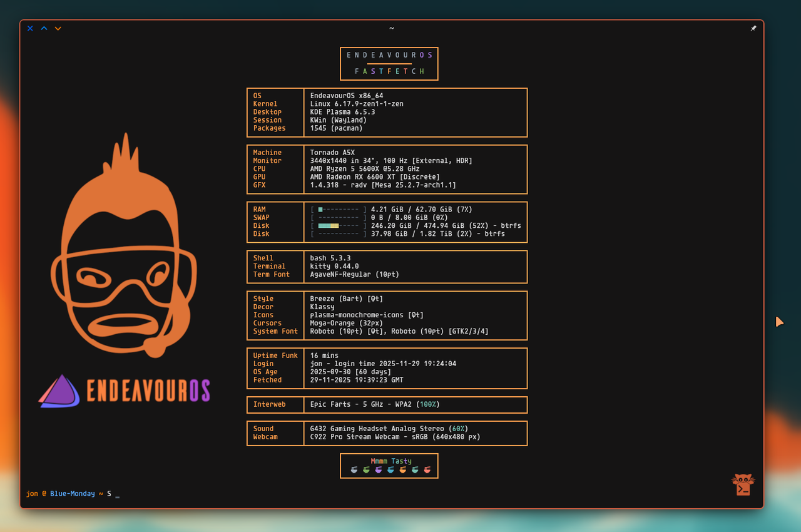Click the '3440x1440 in 34"' monitor line
Viewport: 801px width, 532px height.
(x=391, y=161)
